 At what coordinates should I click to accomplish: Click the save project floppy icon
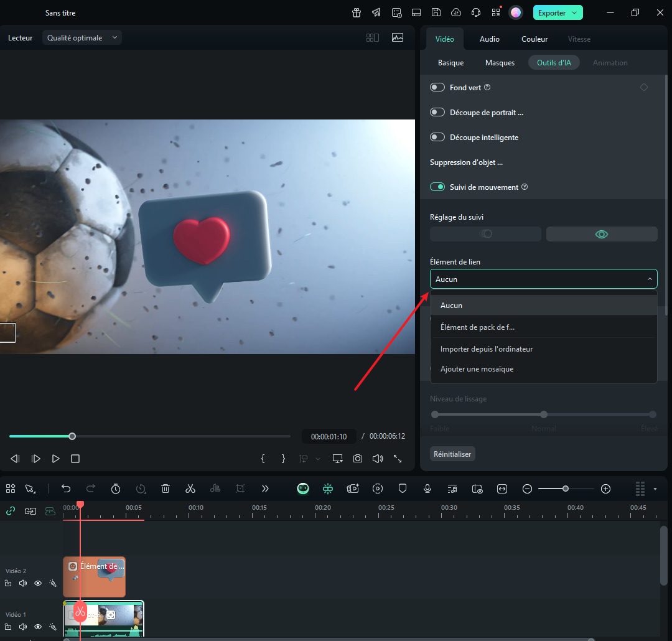[x=436, y=13]
